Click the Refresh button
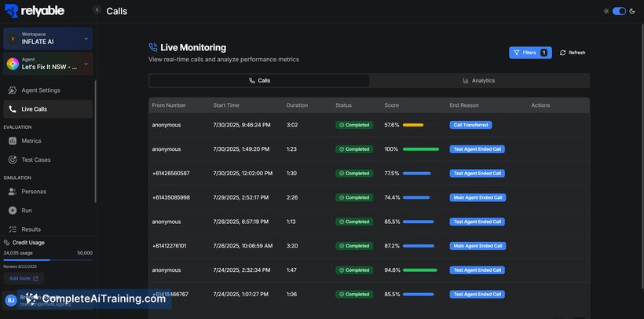This screenshot has height=319, width=644. tap(573, 53)
